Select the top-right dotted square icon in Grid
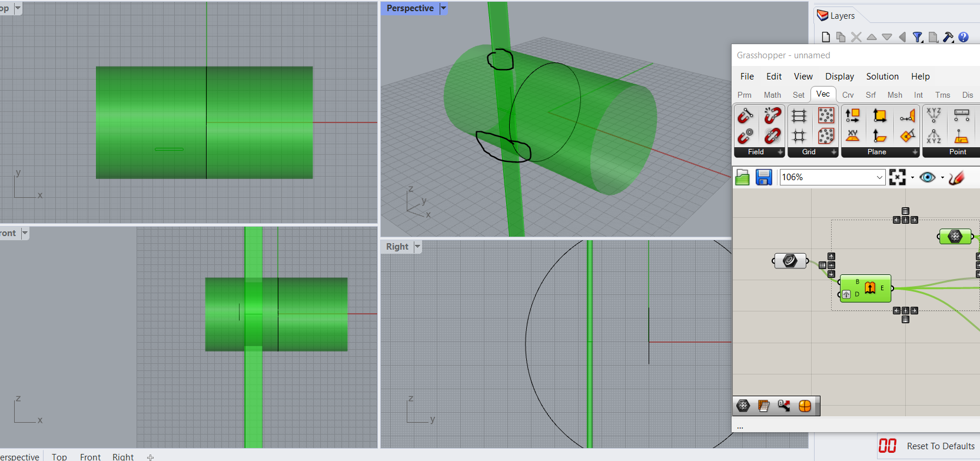 [826, 115]
